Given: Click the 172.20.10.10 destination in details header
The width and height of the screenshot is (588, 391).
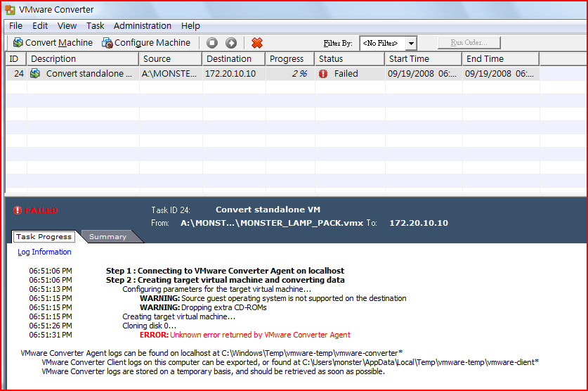Looking at the screenshot, I should point(419,223).
